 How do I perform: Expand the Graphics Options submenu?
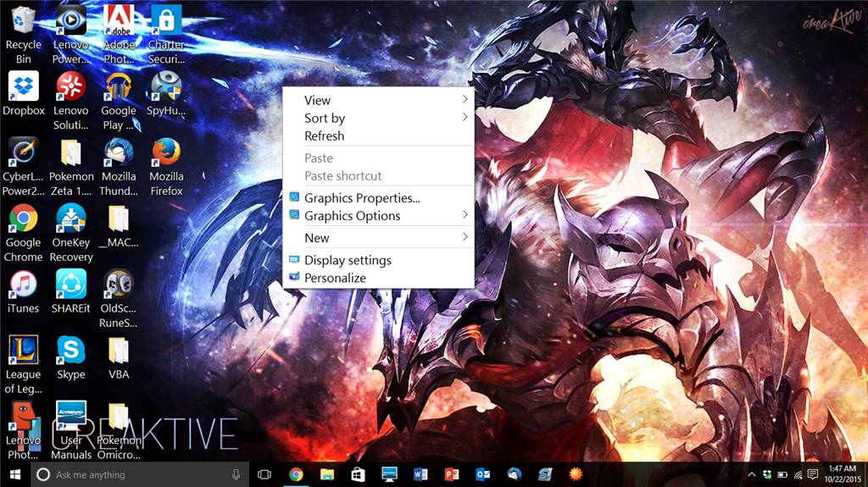tap(379, 215)
